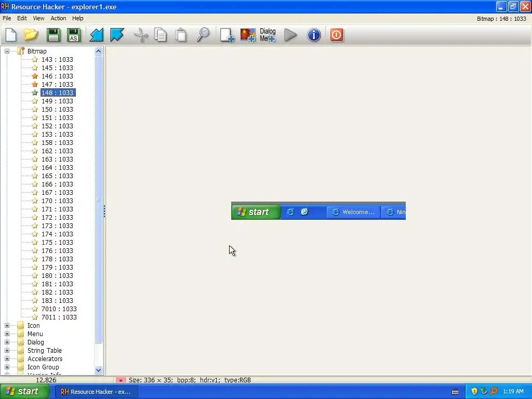This screenshot has width=532, height=399.
Task: Select bitmap resource 183 : 1033
Action: pos(57,301)
